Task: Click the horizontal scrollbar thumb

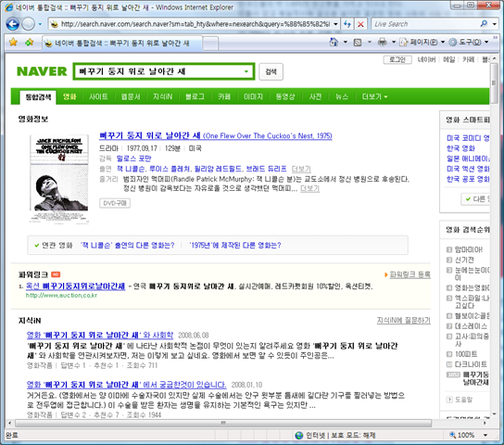Action: pyautogui.click(x=223, y=423)
